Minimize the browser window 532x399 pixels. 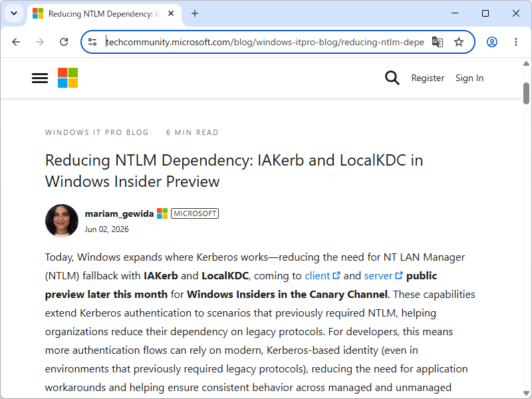[x=455, y=13]
